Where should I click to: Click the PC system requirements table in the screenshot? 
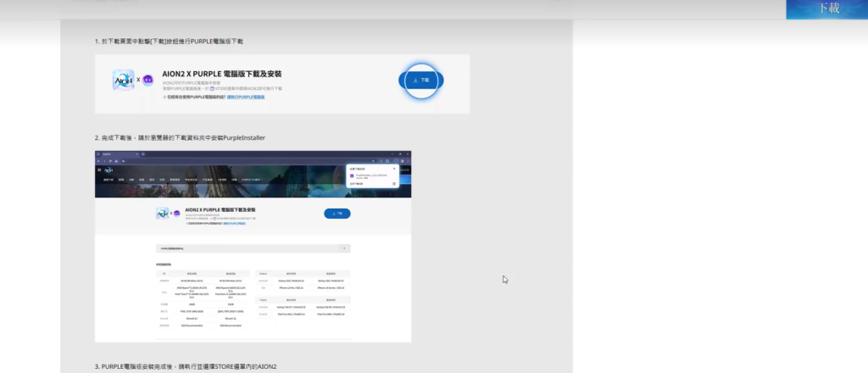[203, 299]
